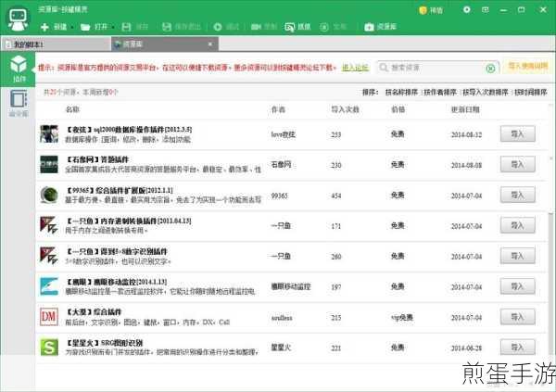Viewport: 556px width, 392px height.
Task: Click thumbnail of 一只鱼 内存进制转换插件
Action: pyautogui.click(x=49, y=225)
